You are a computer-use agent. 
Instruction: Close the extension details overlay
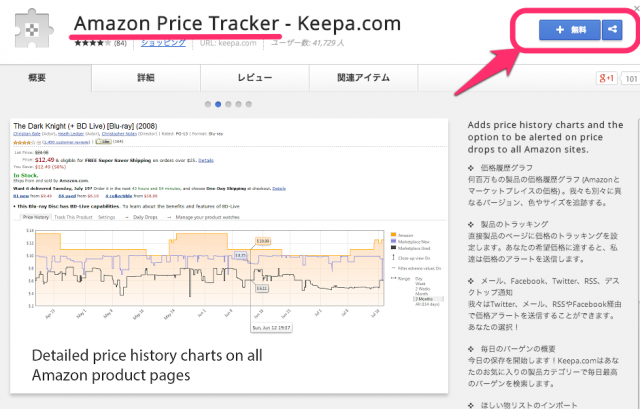click(x=632, y=7)
